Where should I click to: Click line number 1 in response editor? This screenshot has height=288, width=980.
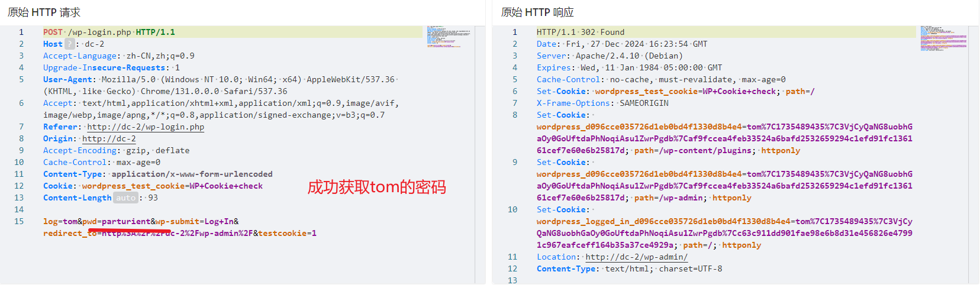[x=515, y=32]
